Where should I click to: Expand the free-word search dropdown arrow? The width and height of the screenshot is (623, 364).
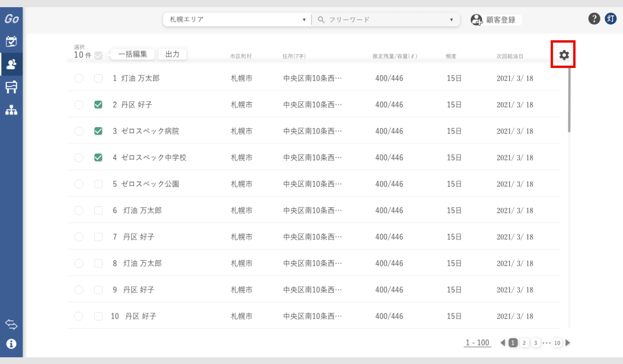pyautogui.click(x=451, y=20)
